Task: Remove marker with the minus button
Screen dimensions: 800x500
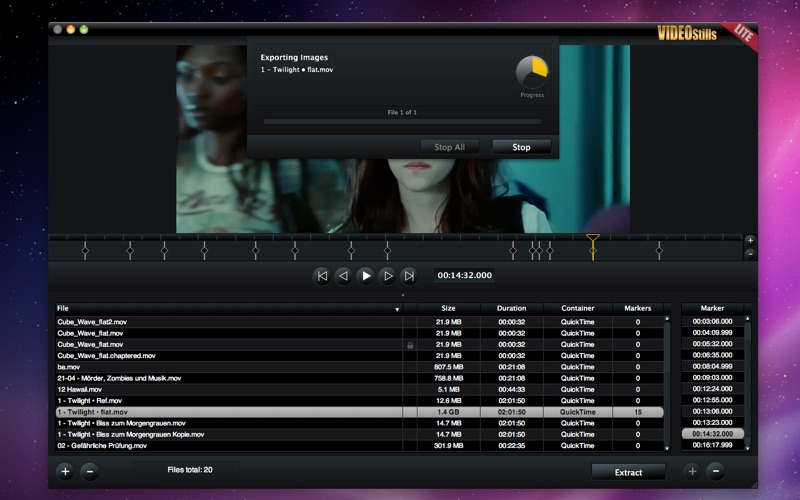Action: pyautogui.click(x=716, y=471)
